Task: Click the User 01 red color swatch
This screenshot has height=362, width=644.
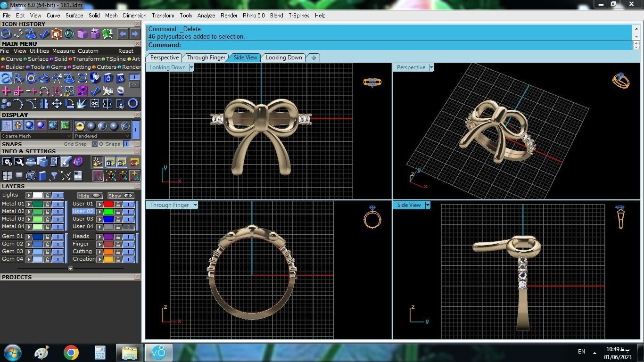Action: [x=108, y=204]
